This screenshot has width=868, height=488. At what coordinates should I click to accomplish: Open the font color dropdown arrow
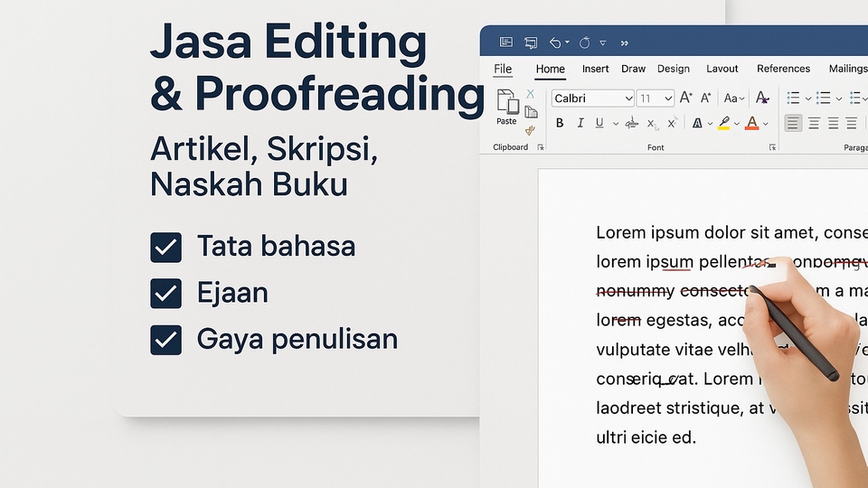point(766,124)
